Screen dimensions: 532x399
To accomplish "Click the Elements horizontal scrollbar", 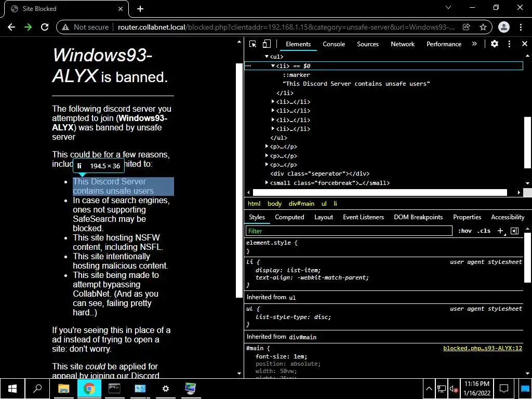I will pyautogui.click(x=380, y=192).
